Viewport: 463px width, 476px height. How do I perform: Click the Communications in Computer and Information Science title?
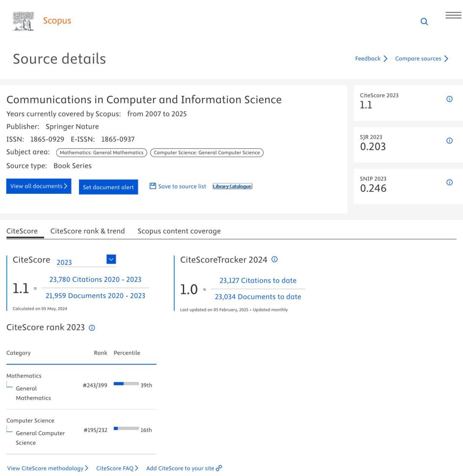pos(144,99)
